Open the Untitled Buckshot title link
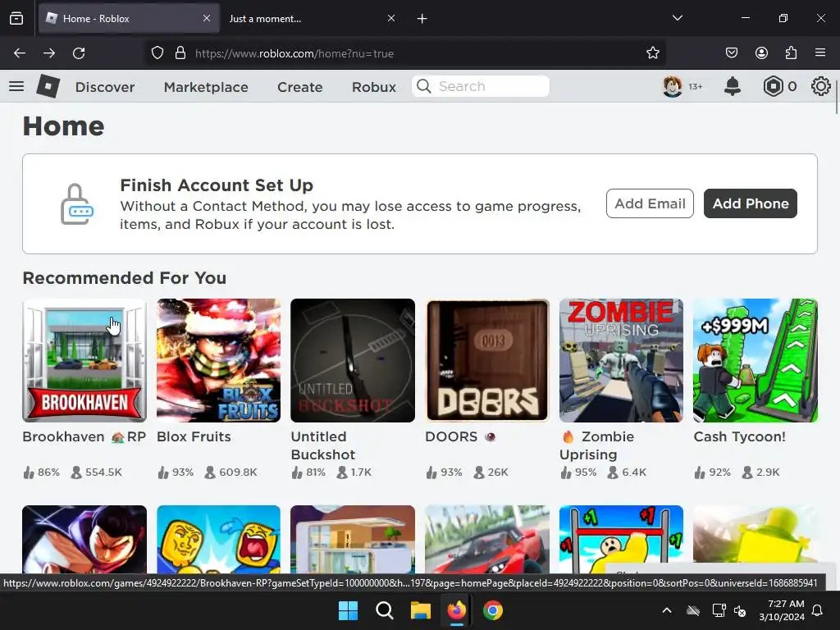Image resolution: width=840 pixels, height=630 pixels. 323,445
